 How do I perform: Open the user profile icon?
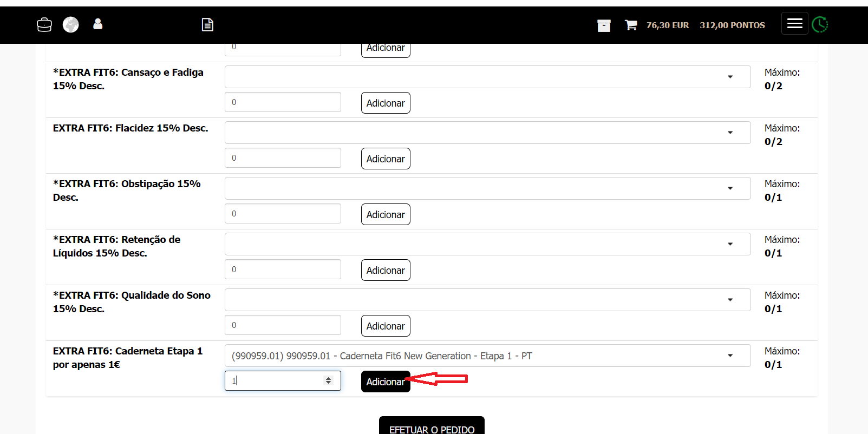point(97,24)
